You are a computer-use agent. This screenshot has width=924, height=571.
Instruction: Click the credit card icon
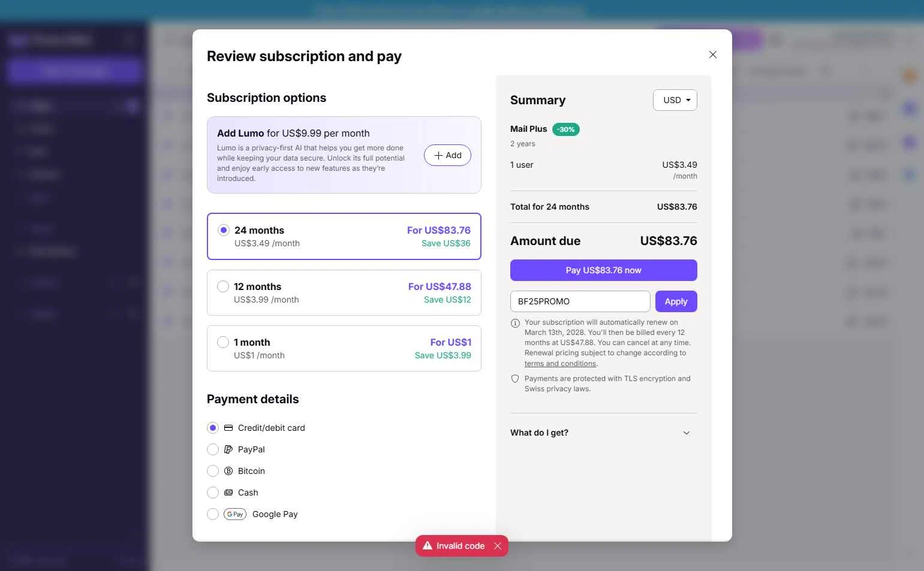pos(228,428)
